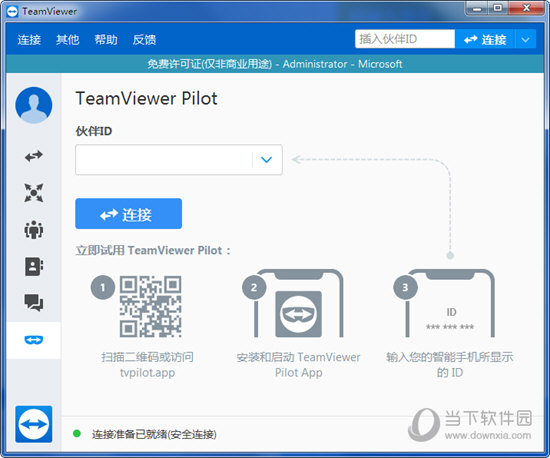Screen dimensions: 550x458
Task: Click the 插入伙伴ID field in header
Action: [x=405, y=39]
